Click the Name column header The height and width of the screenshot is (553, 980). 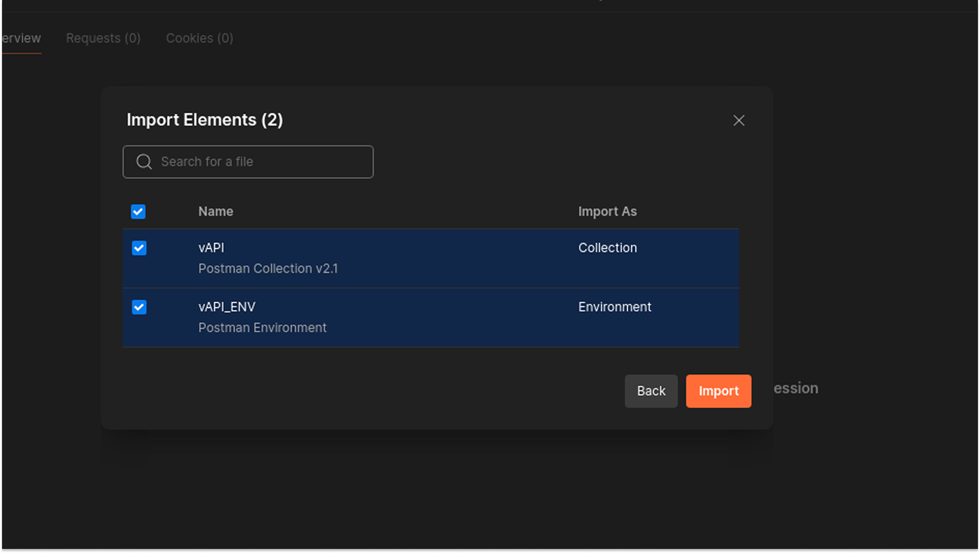pyautogui.click(x=216, y=211)
